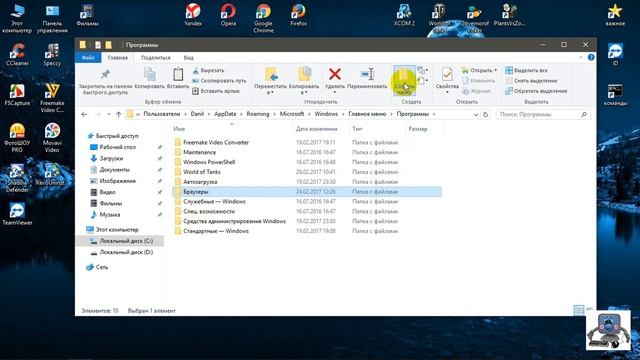Open TeamViewer desktop shortcut
The height and width of the screenshot is (360, 640).
point(17,214)
